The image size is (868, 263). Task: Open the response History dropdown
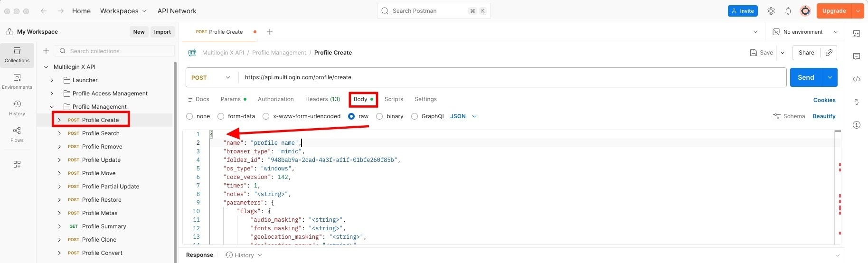point(244,255)
